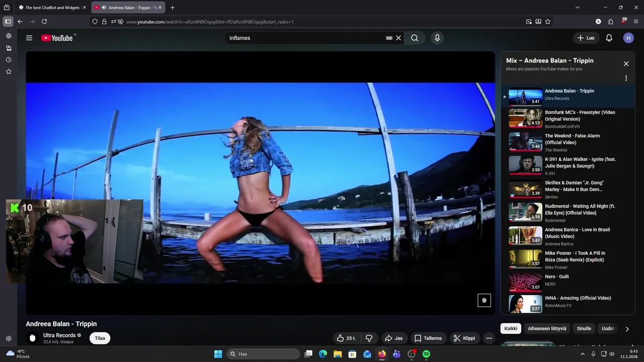The image size is (644, 362).
Task: Play Mike Posner - I Took A Pill In Ibiza
Action: click(x=568, y=260)
